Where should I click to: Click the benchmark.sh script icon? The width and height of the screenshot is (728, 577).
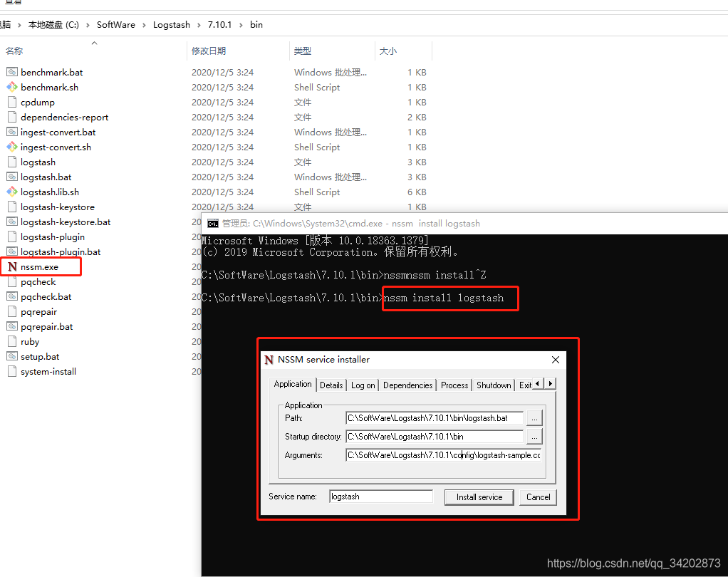click(12, 87)
